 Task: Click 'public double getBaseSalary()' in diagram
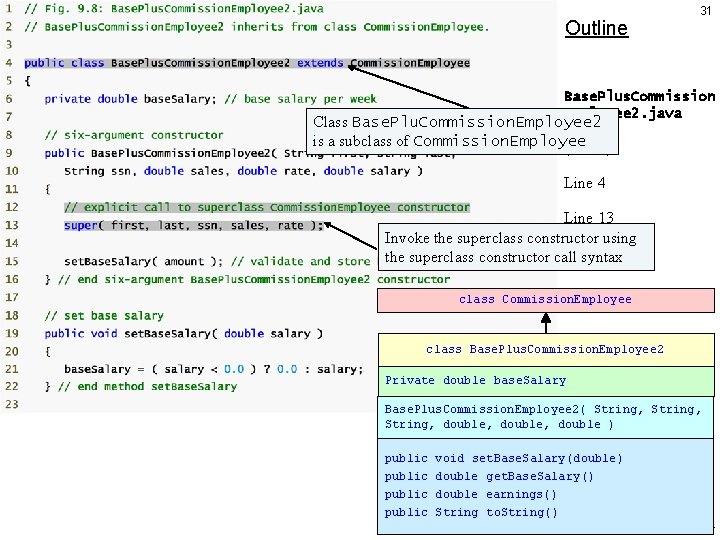489,476
